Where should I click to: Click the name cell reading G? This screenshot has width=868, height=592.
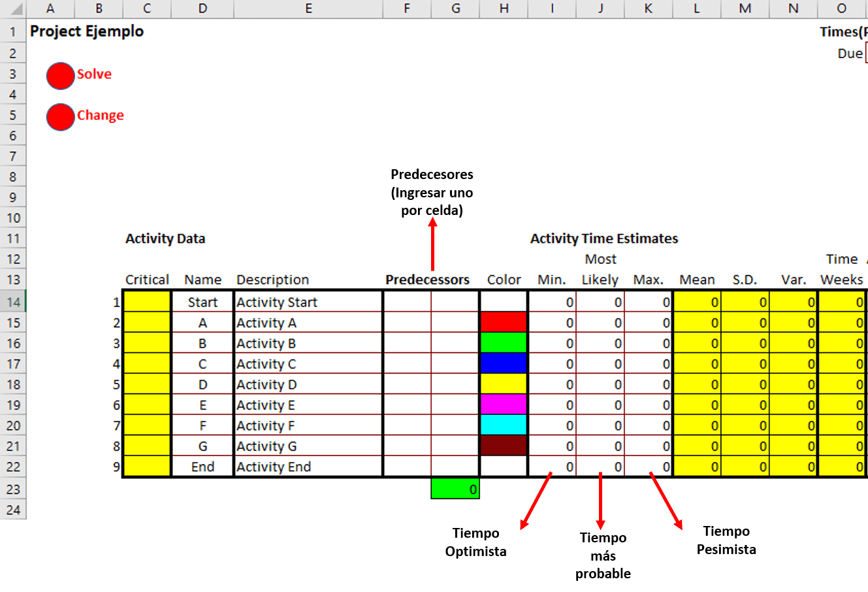click(x=202, y=446)
